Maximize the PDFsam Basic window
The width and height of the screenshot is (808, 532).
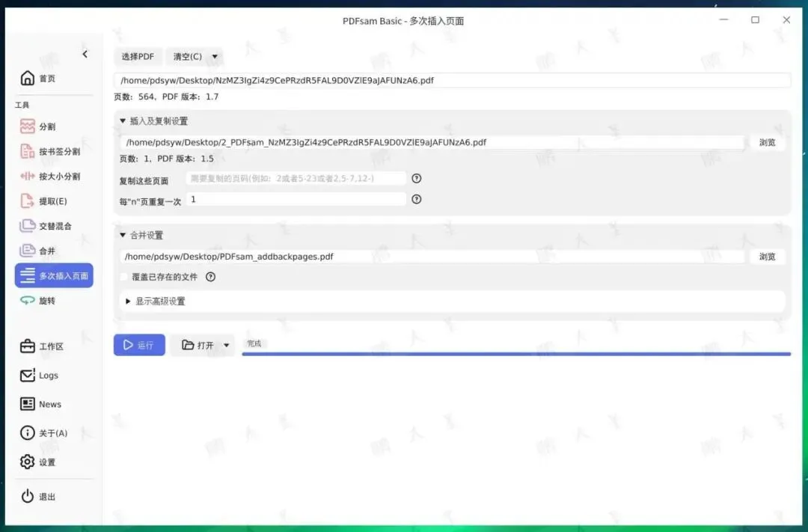point(755,19)
